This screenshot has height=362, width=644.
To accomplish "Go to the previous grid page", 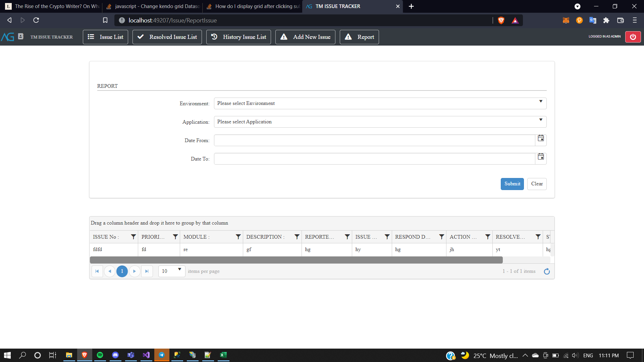I will click(x=110, y=271).
